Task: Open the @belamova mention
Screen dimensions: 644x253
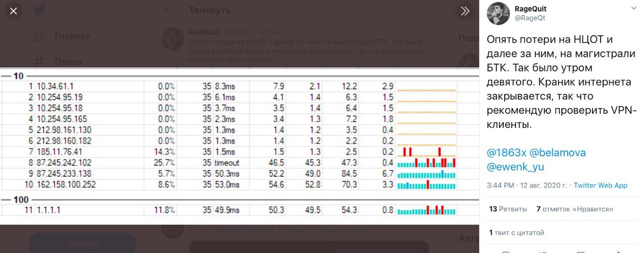Action: [557, 152]
